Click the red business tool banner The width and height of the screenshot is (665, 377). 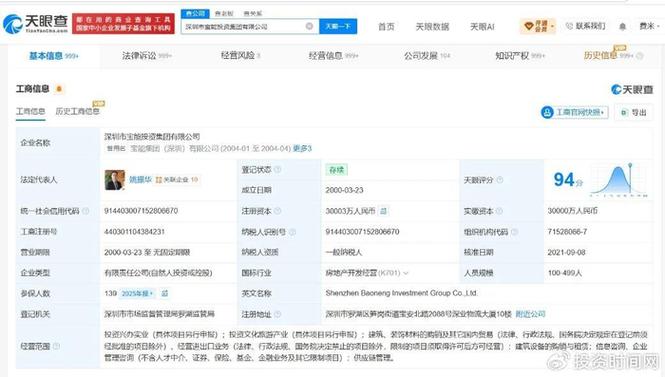[x=123, y=24]
